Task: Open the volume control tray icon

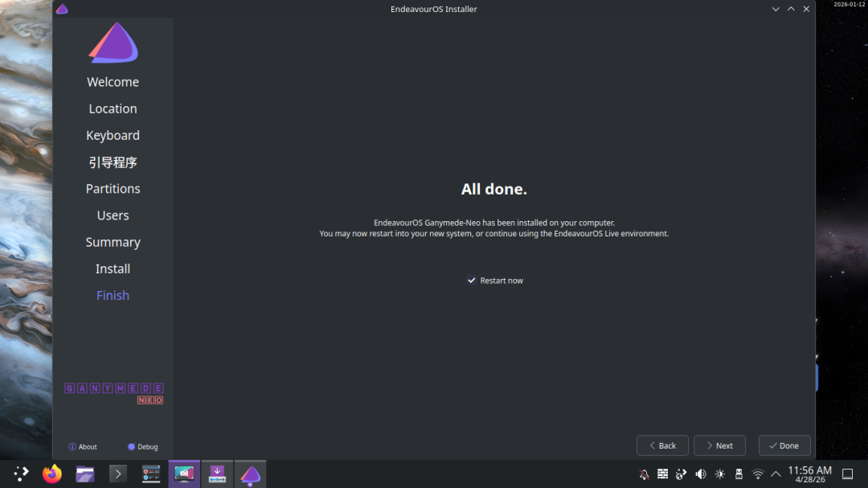Action: (701, 474)
